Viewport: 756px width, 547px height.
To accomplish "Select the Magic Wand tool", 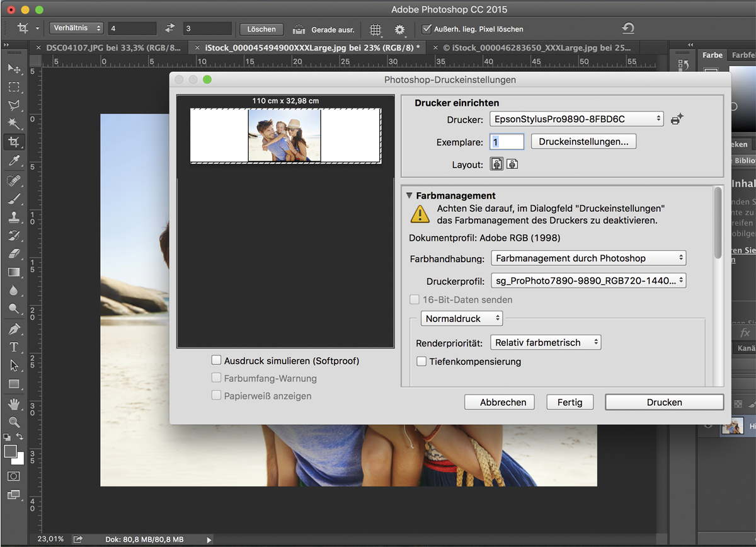I will [14, 124].
